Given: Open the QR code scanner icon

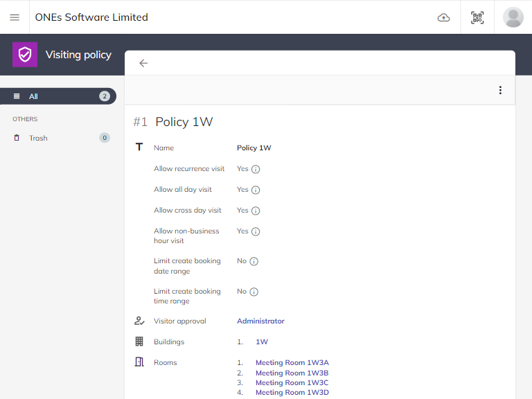Looking at the screenshot, I should click(477, 17).
